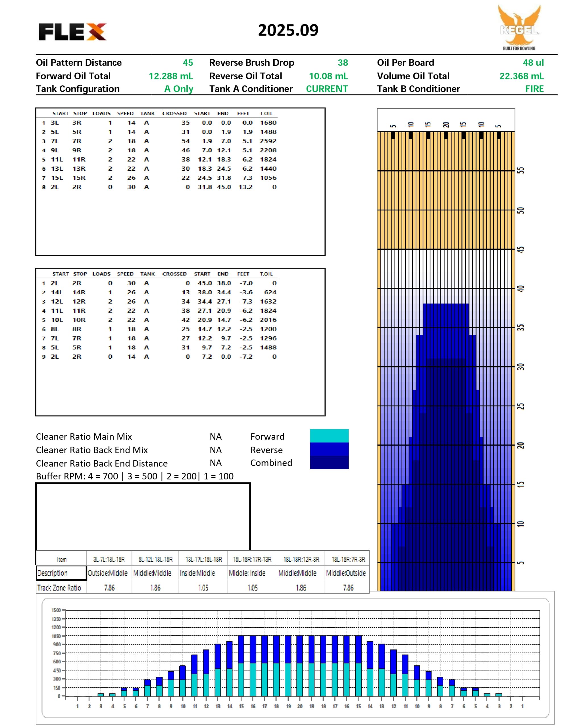
Task: Select the 18L-18R:7R-3R column header
Action: point(348,559)
